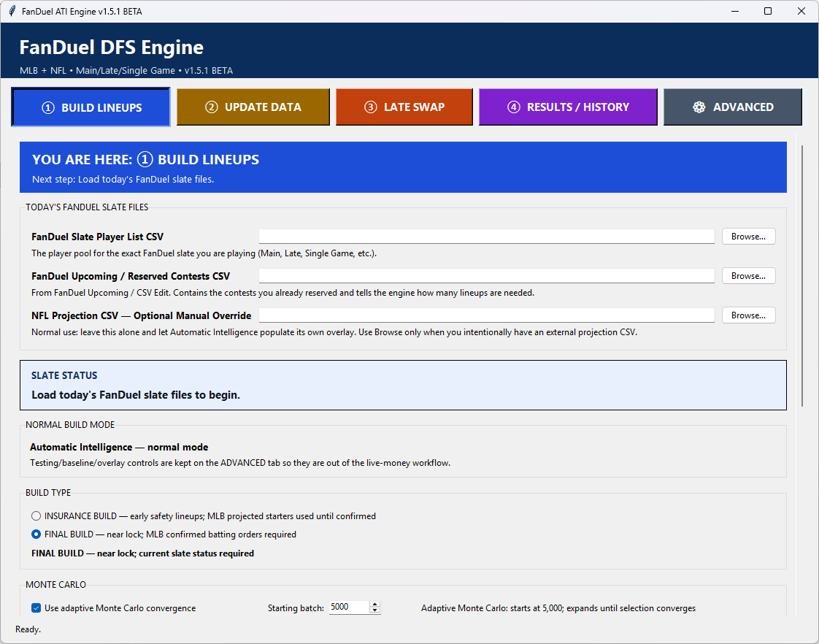Click the NFL Projection CSV path field
The height and width of the screenshot is (644, 819).
tap(487, 315)
